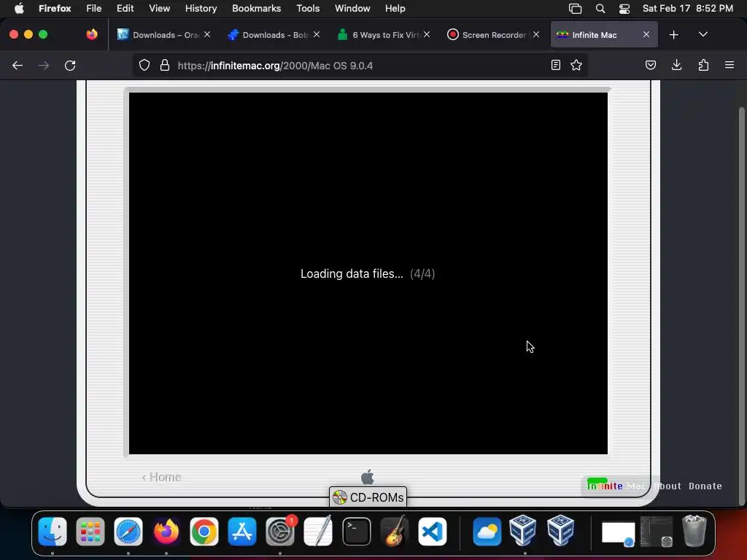Open the Extensions puzzle icon
The width and height of the screenshot is (747, 560).
click(704, 65)
